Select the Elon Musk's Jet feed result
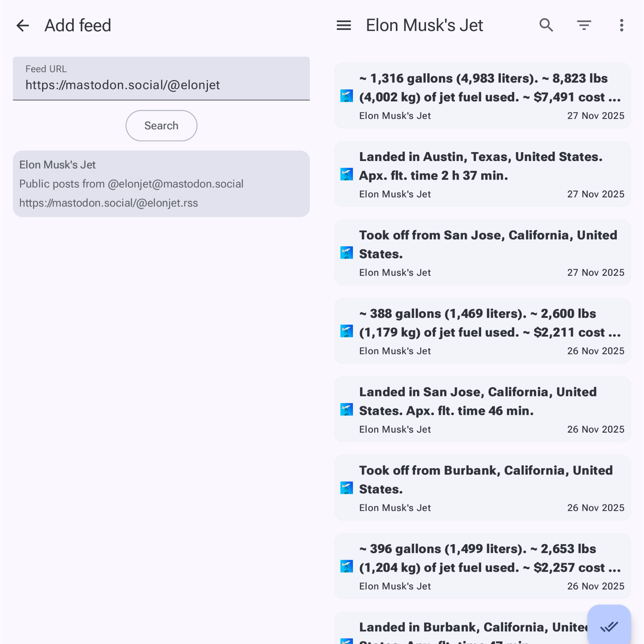 coord(161,184)
